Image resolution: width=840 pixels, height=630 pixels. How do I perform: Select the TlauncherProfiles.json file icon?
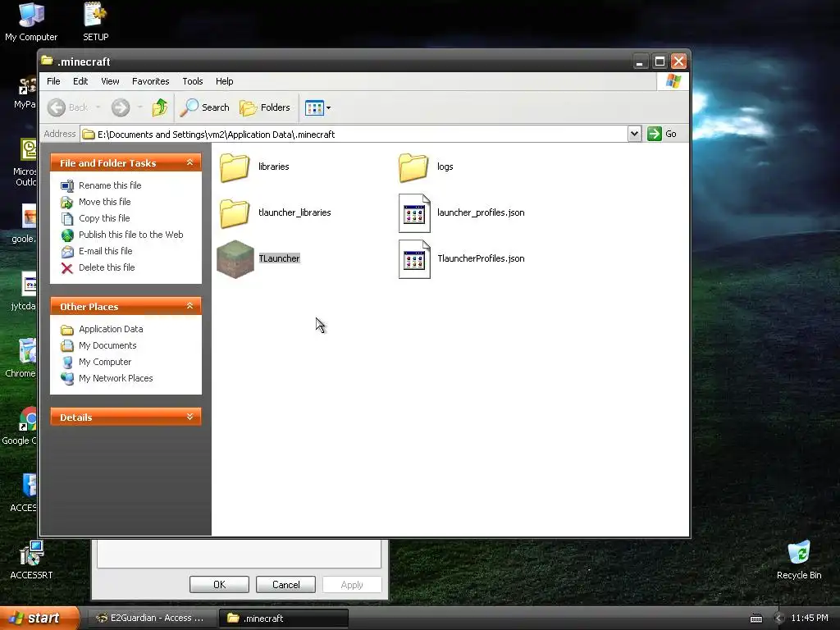tap(414, 258)
